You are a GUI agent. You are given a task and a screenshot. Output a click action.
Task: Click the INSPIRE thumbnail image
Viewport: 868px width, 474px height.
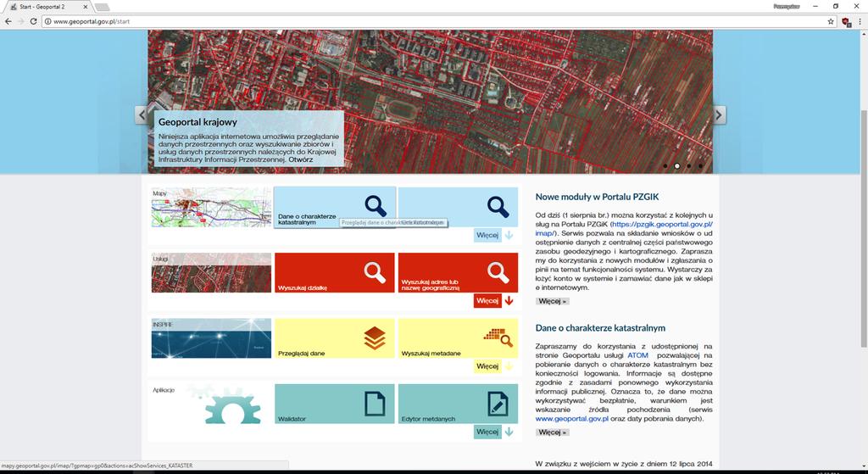click(x=211, y=338)
